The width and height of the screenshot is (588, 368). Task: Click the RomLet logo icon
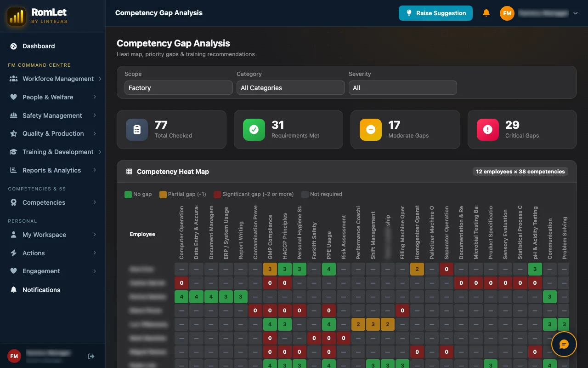pyautogui.click(x=17, y=16)
